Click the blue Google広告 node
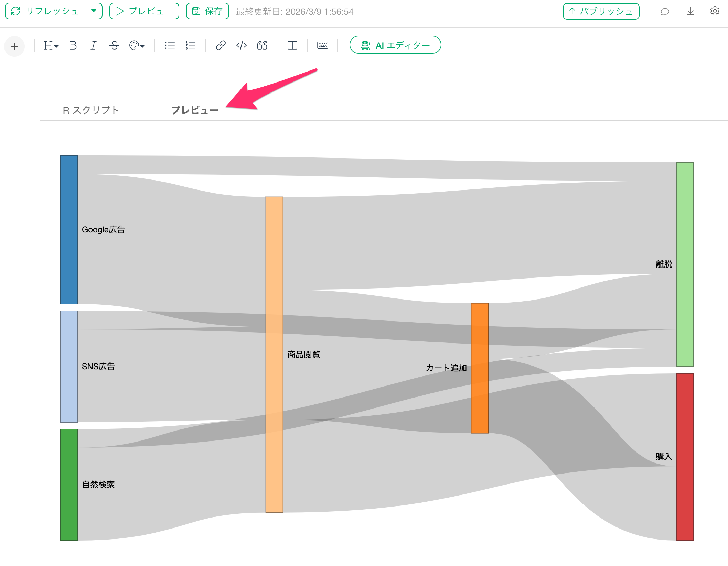Viewport: 728px width, 566px height. [x=69, y=229]
